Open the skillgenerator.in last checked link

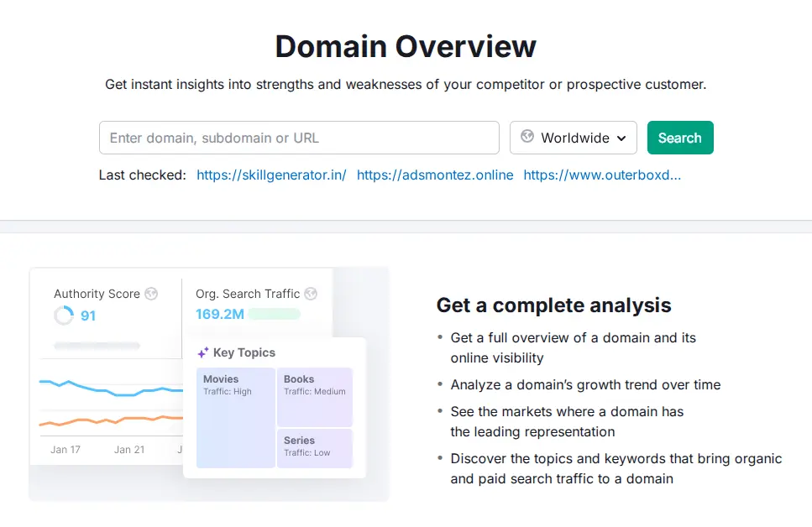(271, 175)
